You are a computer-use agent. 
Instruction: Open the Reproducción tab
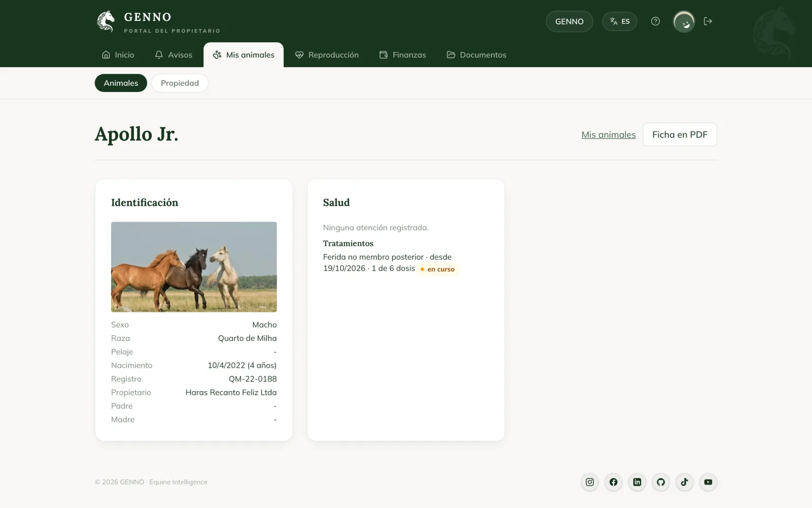point(327,55)
